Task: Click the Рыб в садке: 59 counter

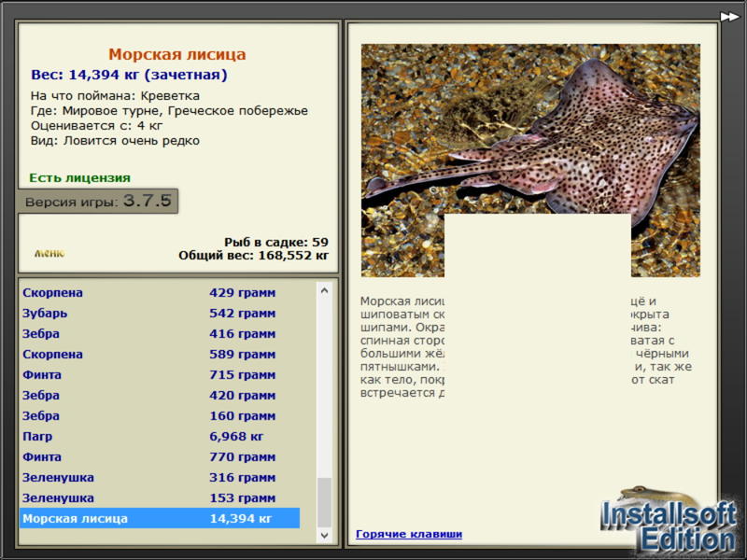Action: [276, 242]
